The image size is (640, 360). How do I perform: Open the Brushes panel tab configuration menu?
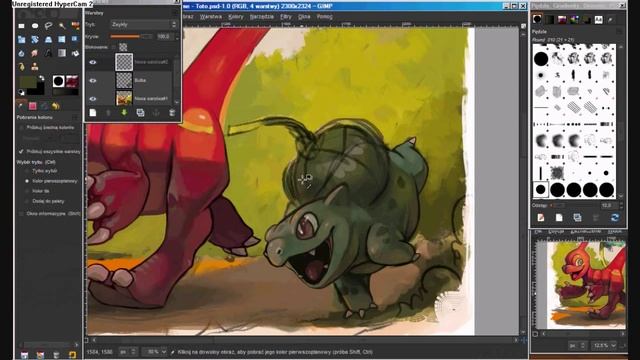tap(620, 31)
